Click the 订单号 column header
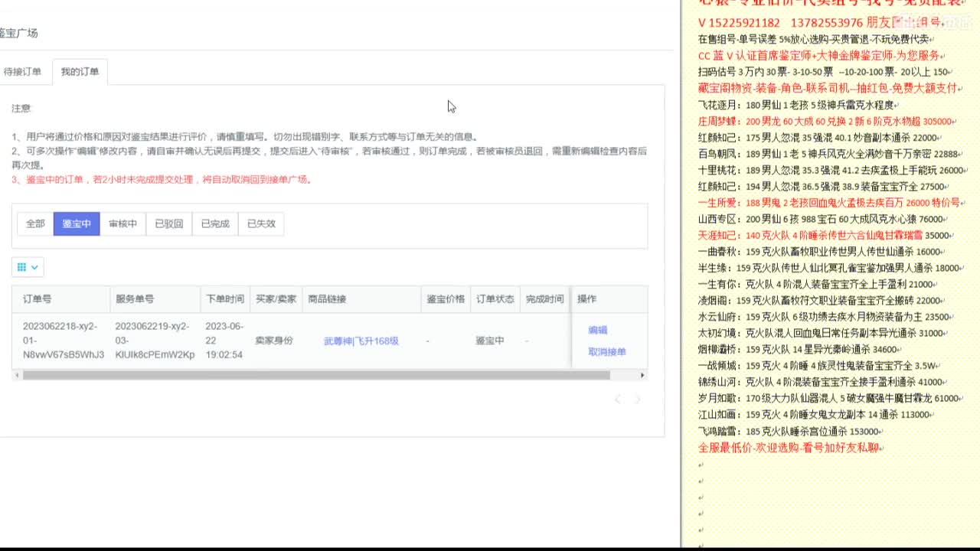The image size is (980, 551). [x=35, y=298]
